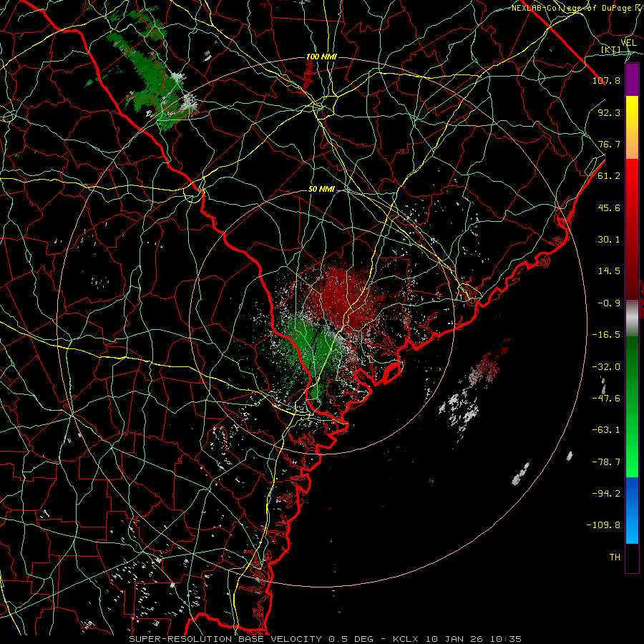Click the TH threshold label on legend
The image size is (644, 644).
tap(615, 557)
